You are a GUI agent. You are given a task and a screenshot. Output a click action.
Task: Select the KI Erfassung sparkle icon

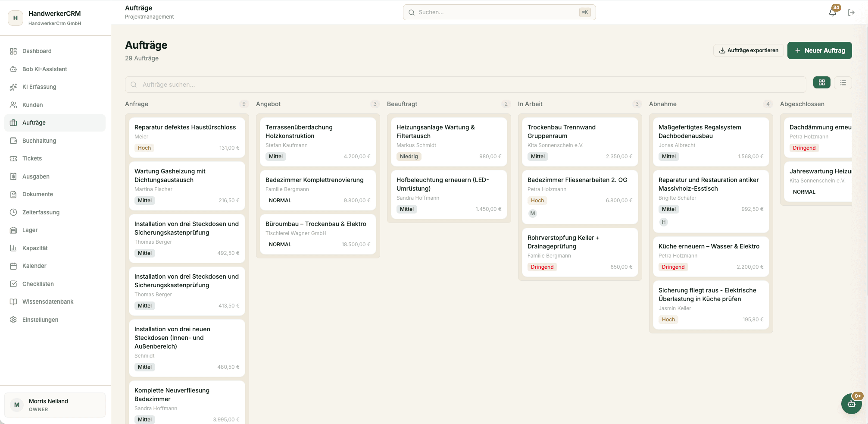tap(13, 87)
